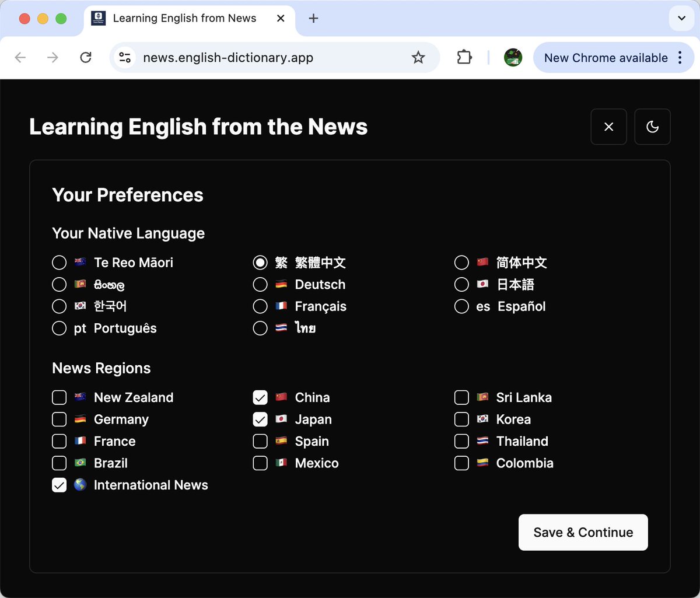This screenshot has height=598, width=700.
Task: Go back to the previous page
Action: [20, 57]
